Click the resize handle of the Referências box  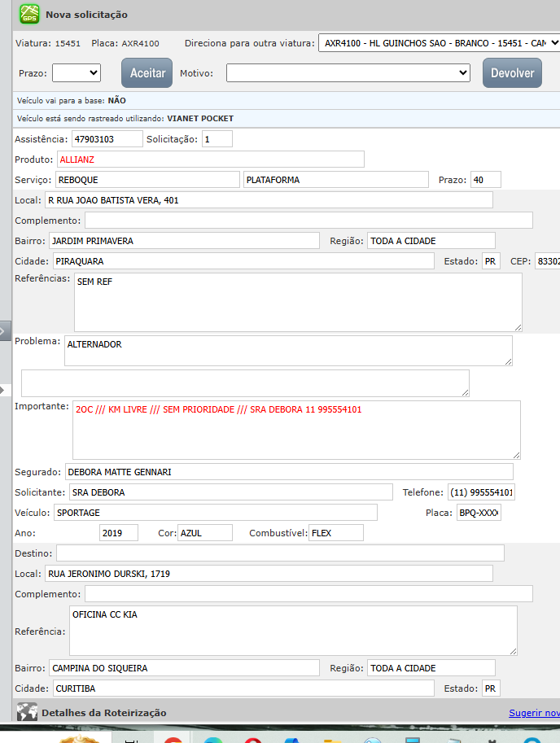[517, 326]
